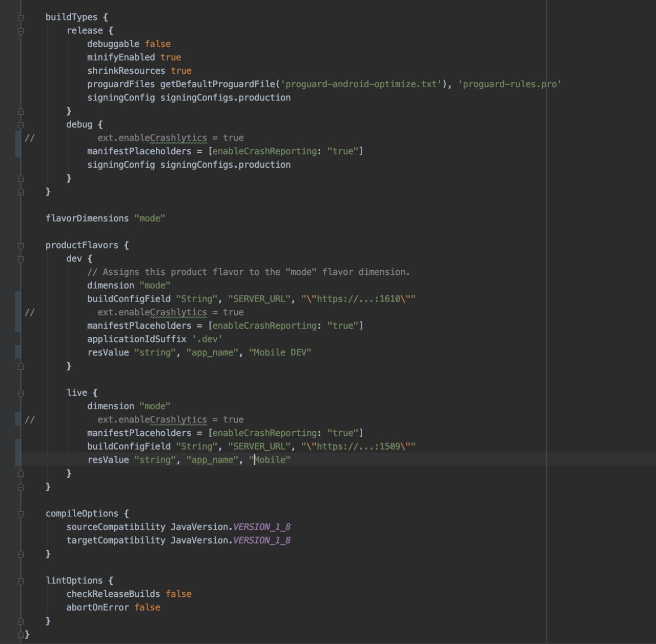The image size is (656, 644).
Task: Click the URL string ending in 1610
Action: pyautogui.click(x=358, y=299)
